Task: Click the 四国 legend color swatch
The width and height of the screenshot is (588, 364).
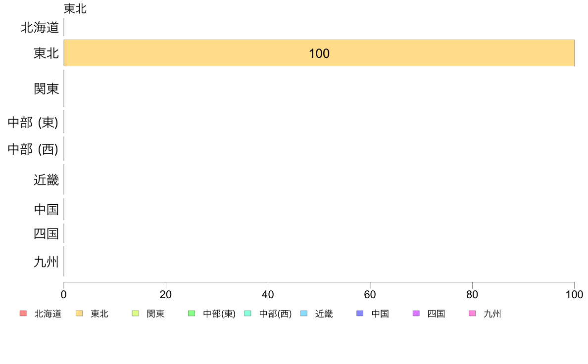Action: [x=416, y=314]
